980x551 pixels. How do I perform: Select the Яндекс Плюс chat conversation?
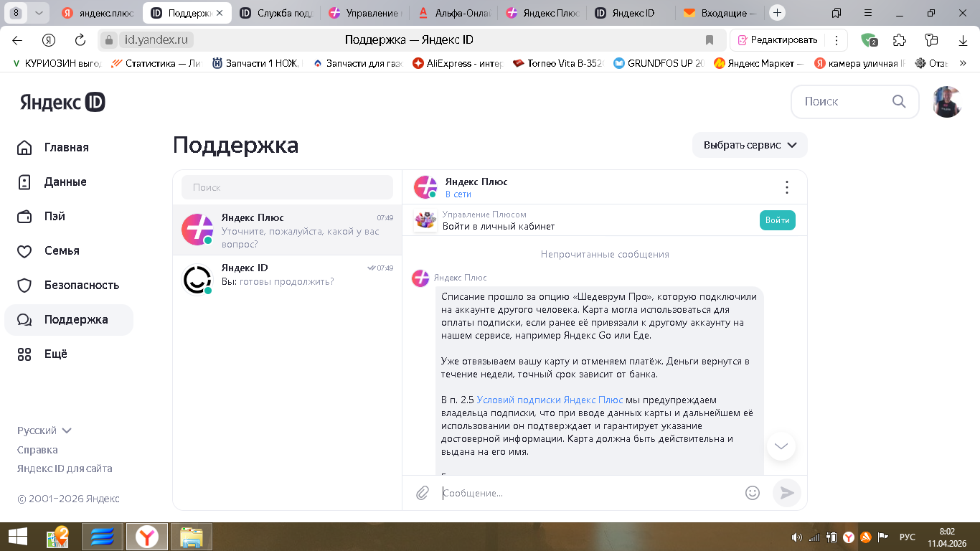287,230
